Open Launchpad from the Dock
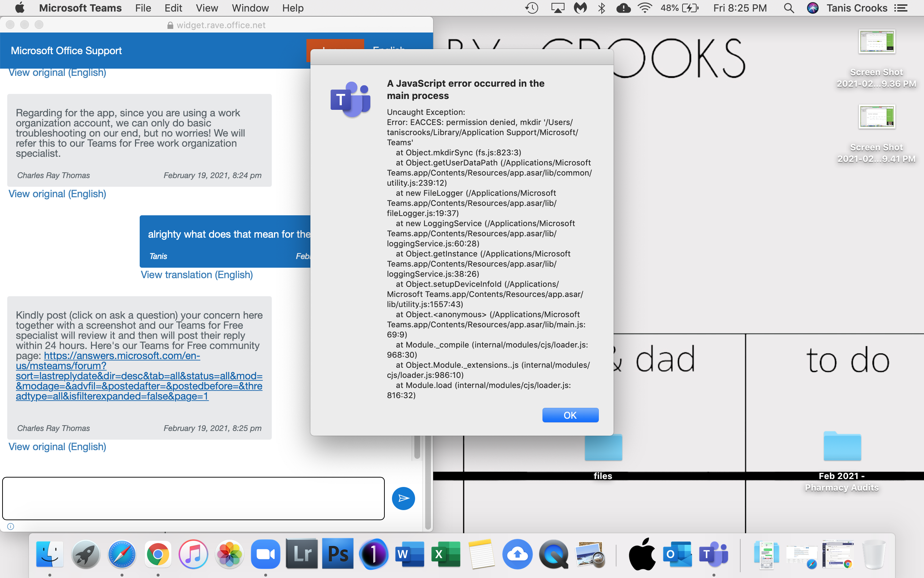 (86, 554)
